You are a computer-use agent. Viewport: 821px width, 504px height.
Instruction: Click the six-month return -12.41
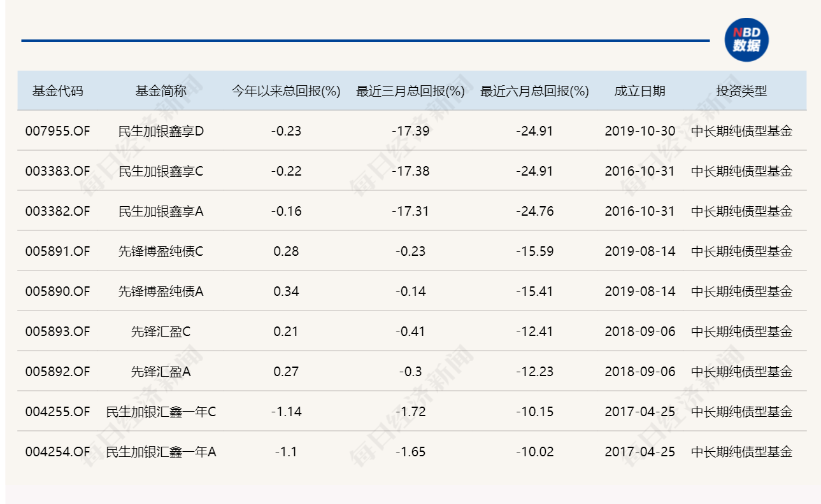(x=534, y=332)
